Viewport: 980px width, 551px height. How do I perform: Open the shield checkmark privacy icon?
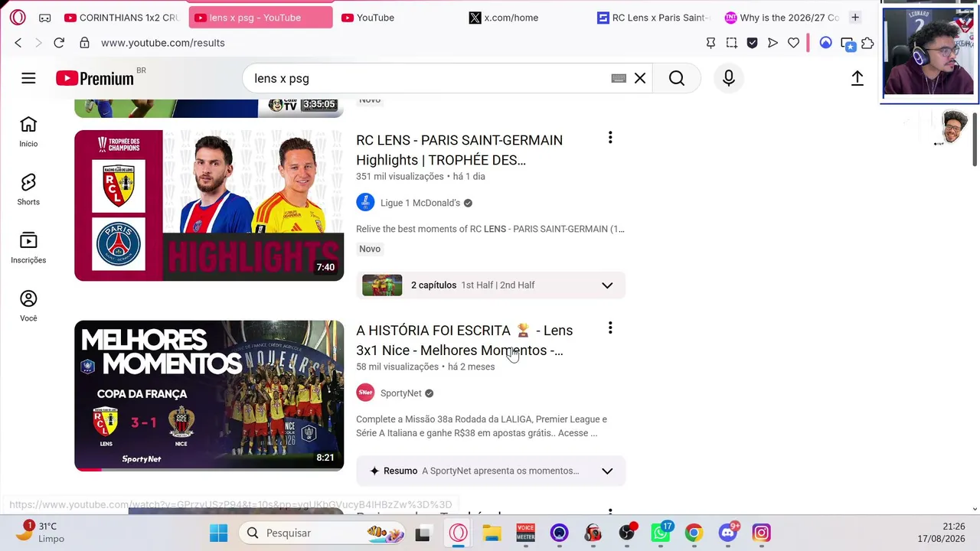(753, 43)
